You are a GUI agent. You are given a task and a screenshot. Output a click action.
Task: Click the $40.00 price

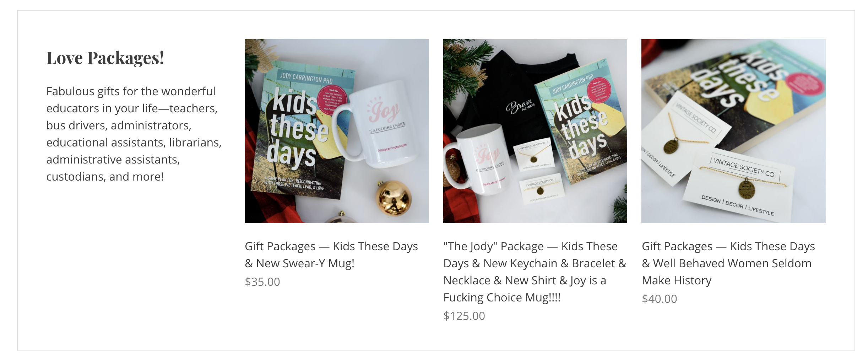click(660, 299)
